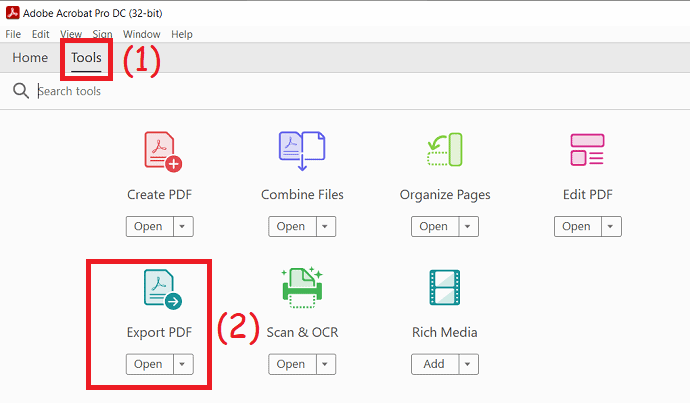Open the File menu

click(13, 34)
